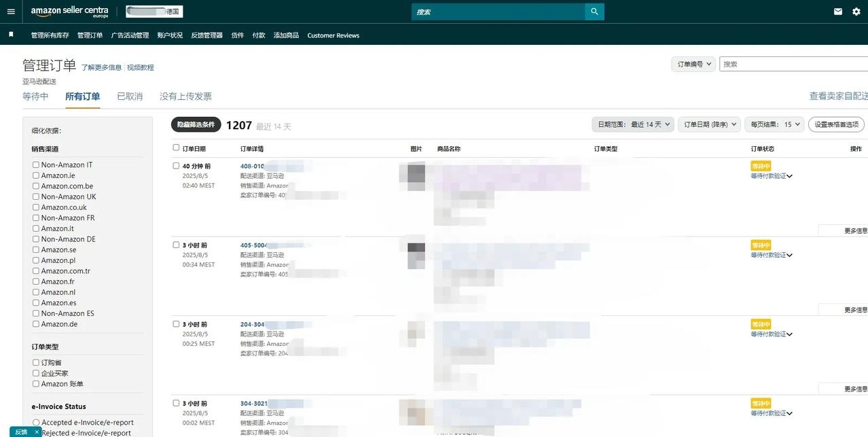This screenshot has width=868, height=437.
Task: Open 添加商品 in the navigation bar
Action: click(x=286, y=35)
